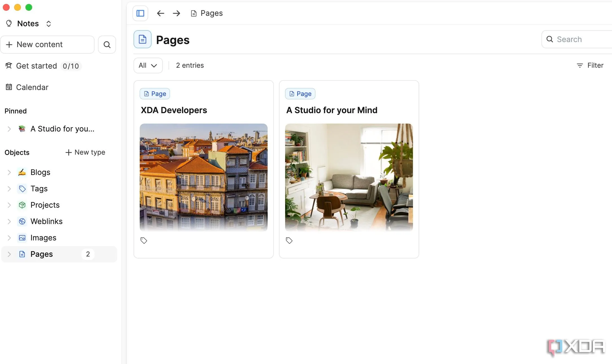
Task: Click the Tags label icon
Action: 22,188
